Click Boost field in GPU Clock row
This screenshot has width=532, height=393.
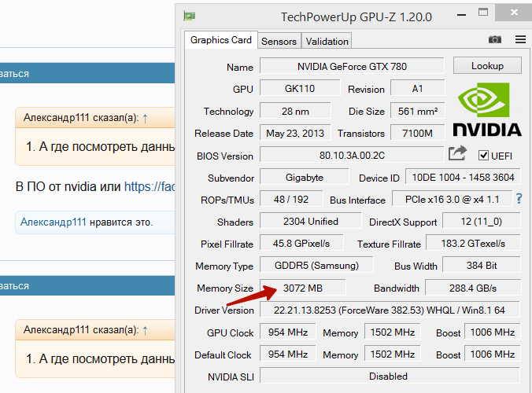click(x=493, y=332)
